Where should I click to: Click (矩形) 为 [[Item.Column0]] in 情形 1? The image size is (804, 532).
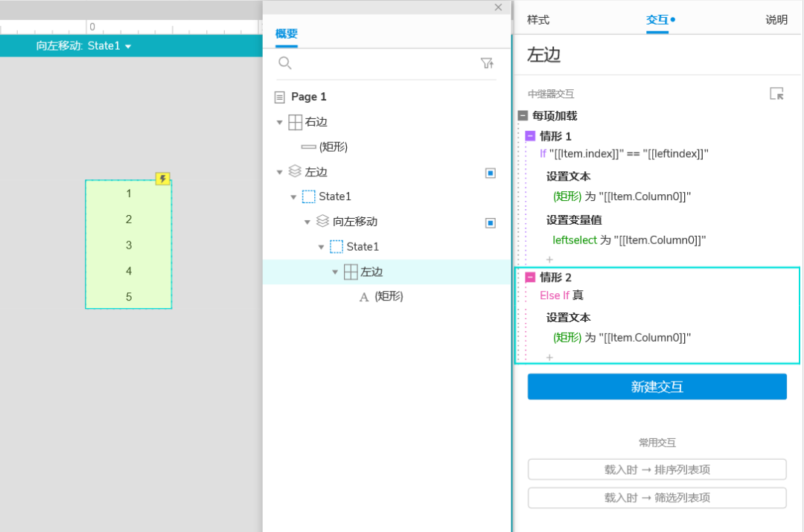[622, 196]
